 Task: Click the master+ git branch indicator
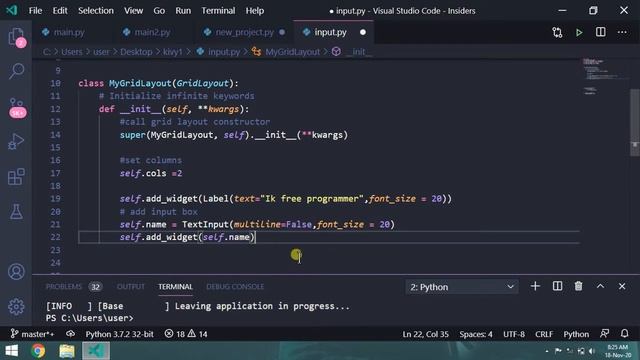pos(32,334)
